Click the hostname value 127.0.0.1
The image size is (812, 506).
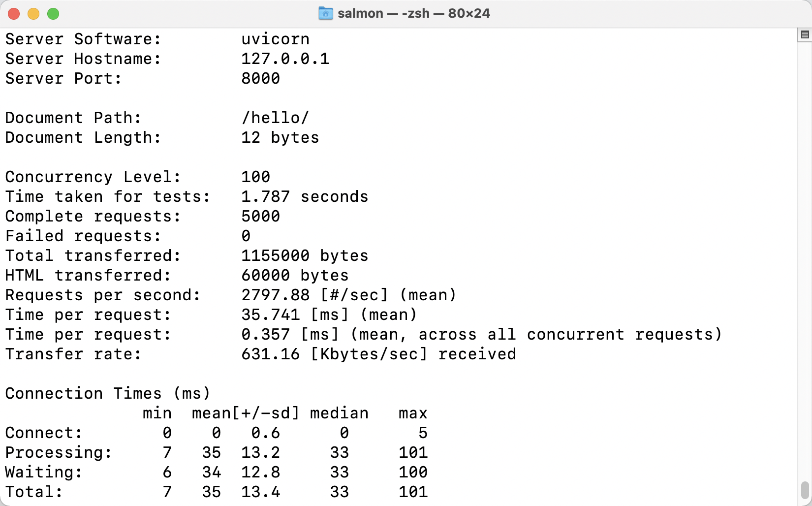285,59
